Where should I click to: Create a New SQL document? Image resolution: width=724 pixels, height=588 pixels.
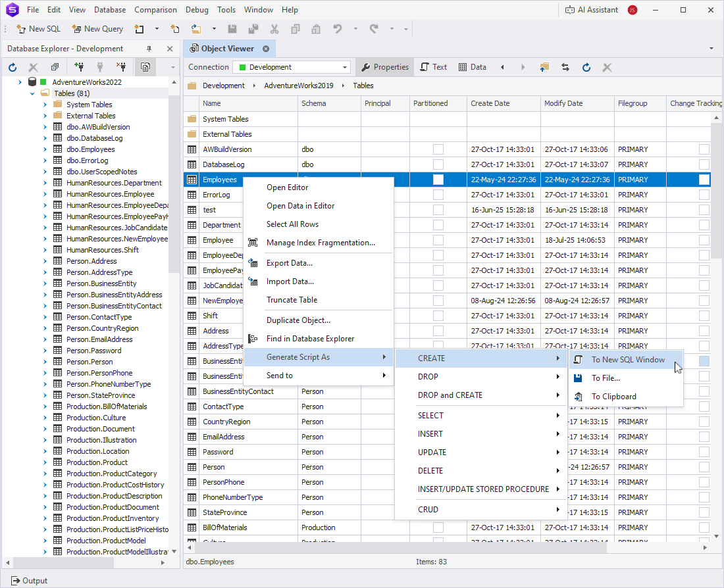tap(38, 29)
